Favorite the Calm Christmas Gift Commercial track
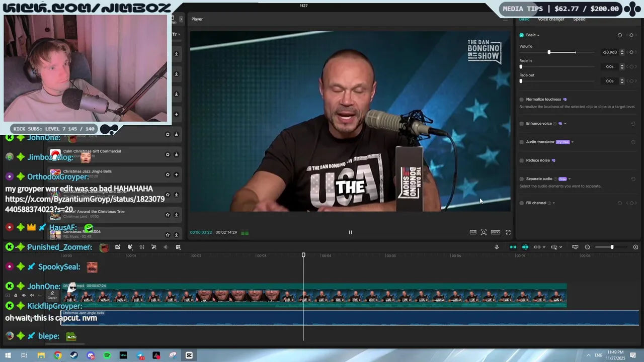 click(x=168, y=154)
